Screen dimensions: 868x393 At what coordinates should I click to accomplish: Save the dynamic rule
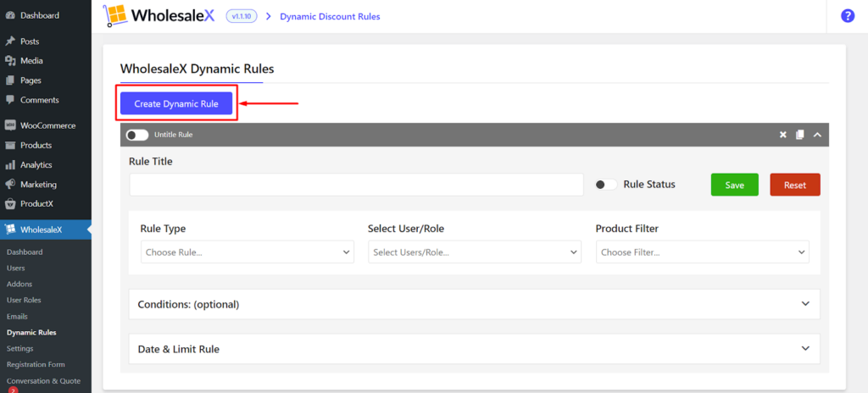tap(735, 185)
